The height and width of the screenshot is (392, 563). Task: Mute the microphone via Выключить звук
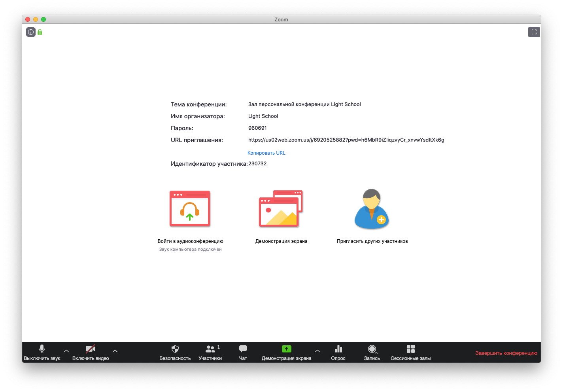42,352
